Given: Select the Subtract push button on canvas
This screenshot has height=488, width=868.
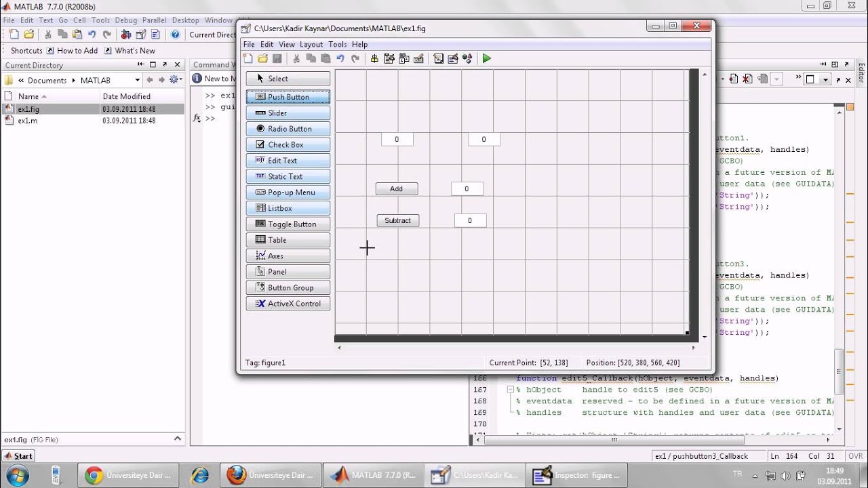Looking at the screenshot, I should point(398,221).
